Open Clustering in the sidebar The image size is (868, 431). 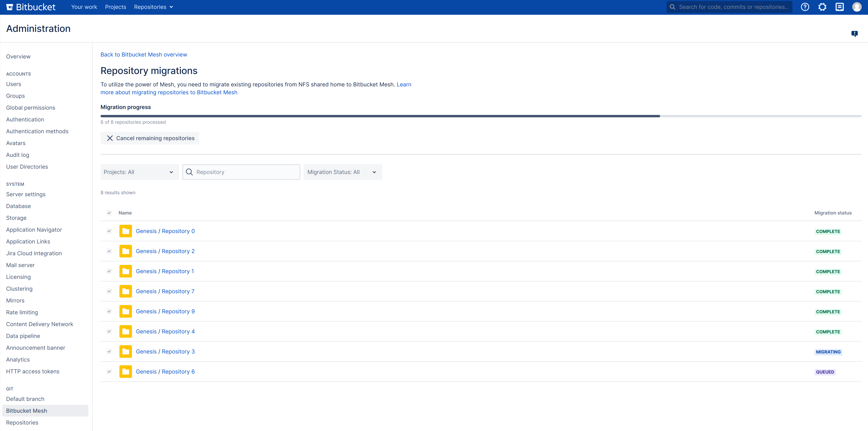(19, 289)
